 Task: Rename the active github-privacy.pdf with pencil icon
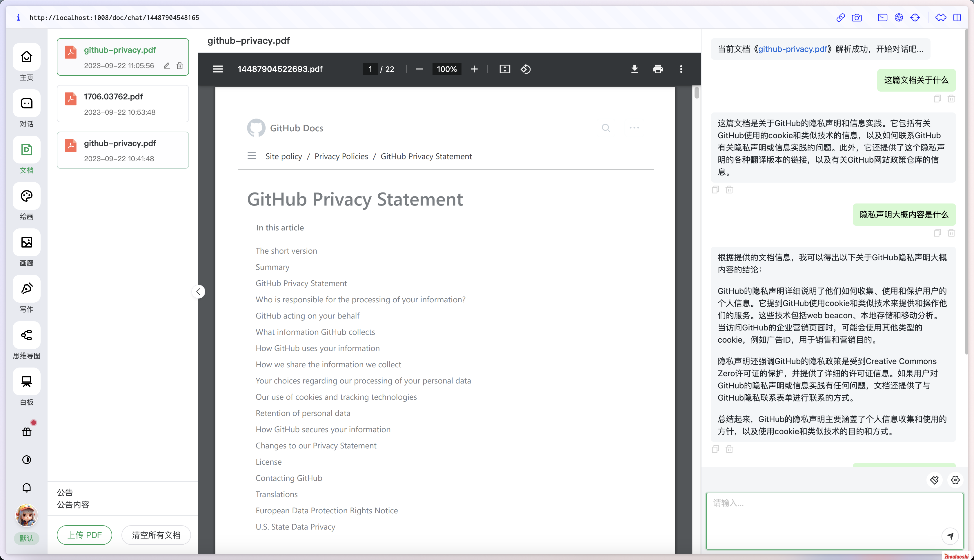[x=166, y=66]
